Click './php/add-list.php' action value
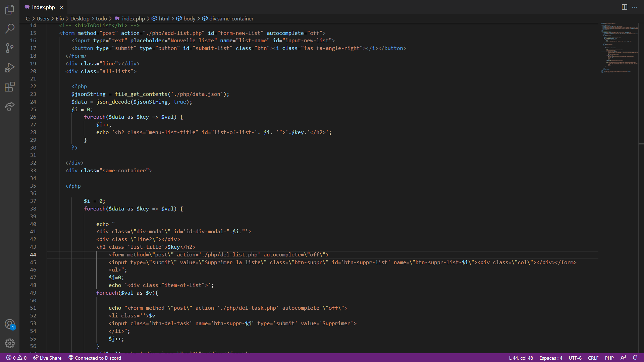Viewport: 644px width, 362px height. coord(173,33)
